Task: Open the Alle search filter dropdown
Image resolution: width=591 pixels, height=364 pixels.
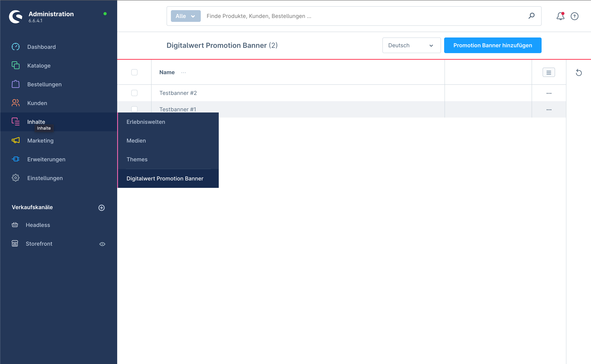Action: [186, 16]
